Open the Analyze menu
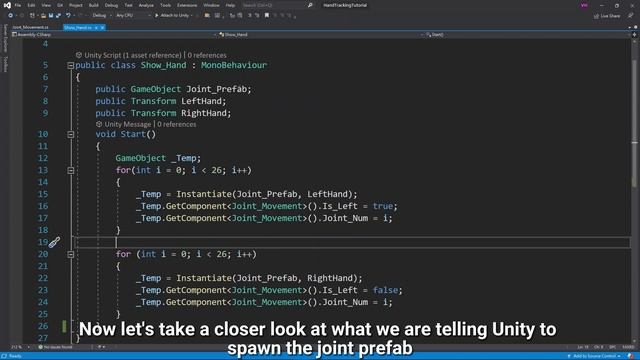The width and height of the screenshot is (640, 360). 146,5
